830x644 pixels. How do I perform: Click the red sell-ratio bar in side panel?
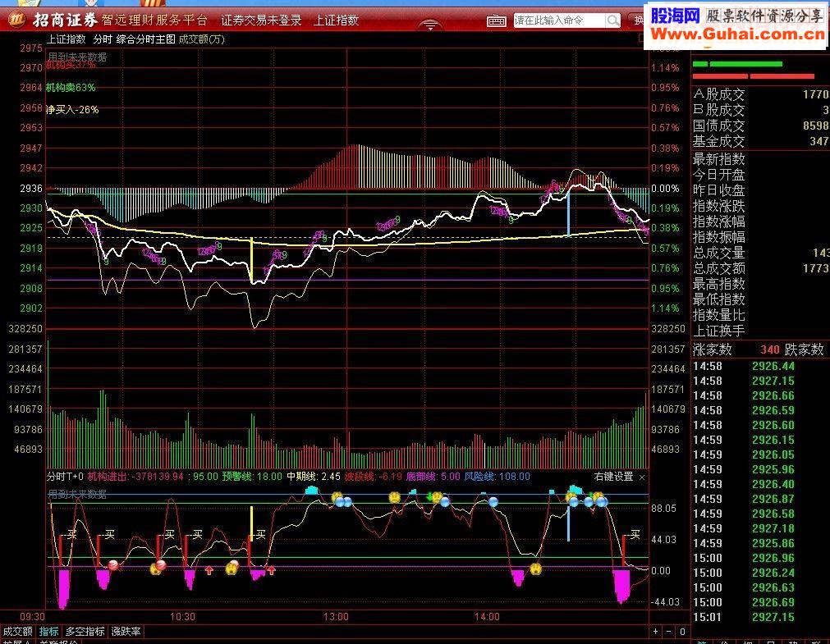point(754,76)
